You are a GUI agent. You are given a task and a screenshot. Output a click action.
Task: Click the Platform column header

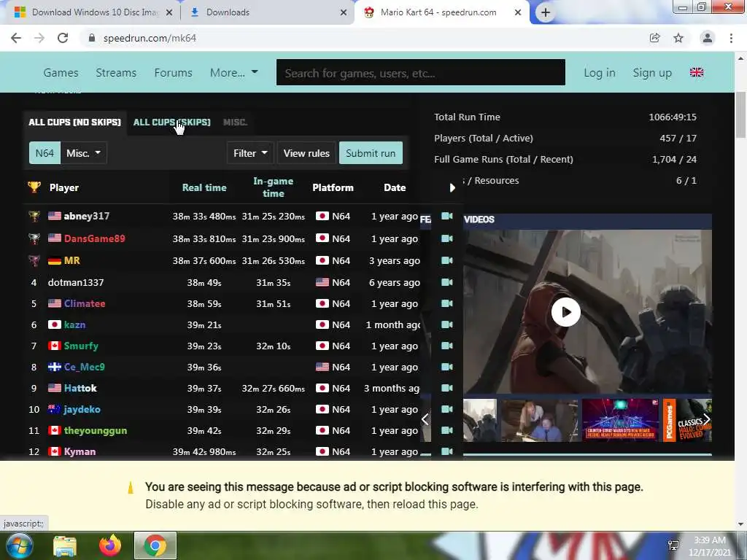(x=333, y=187)
